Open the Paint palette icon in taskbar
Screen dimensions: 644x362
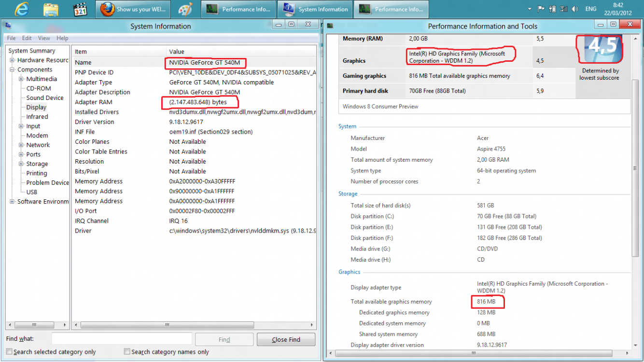pos(185,9)
